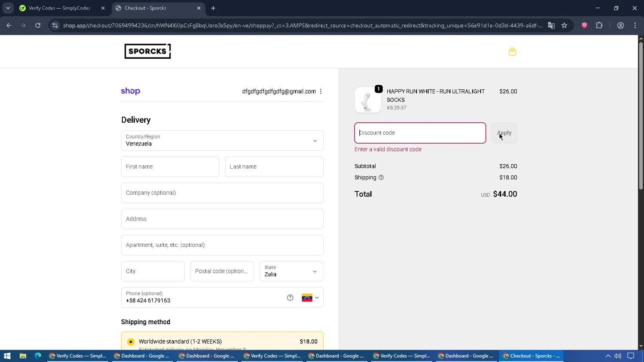This screenshot has width=644, height=362.
Task: Switch to Checkout - Sporcks taskbar window
Action: coord(531,356)
